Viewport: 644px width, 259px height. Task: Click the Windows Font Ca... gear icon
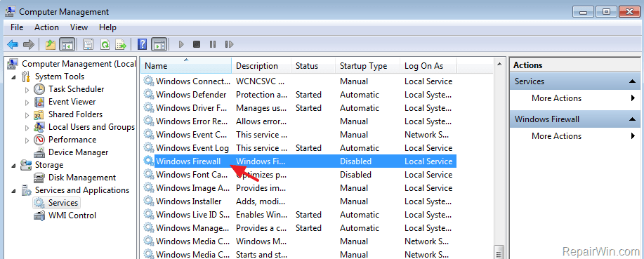tap(148, 175)
